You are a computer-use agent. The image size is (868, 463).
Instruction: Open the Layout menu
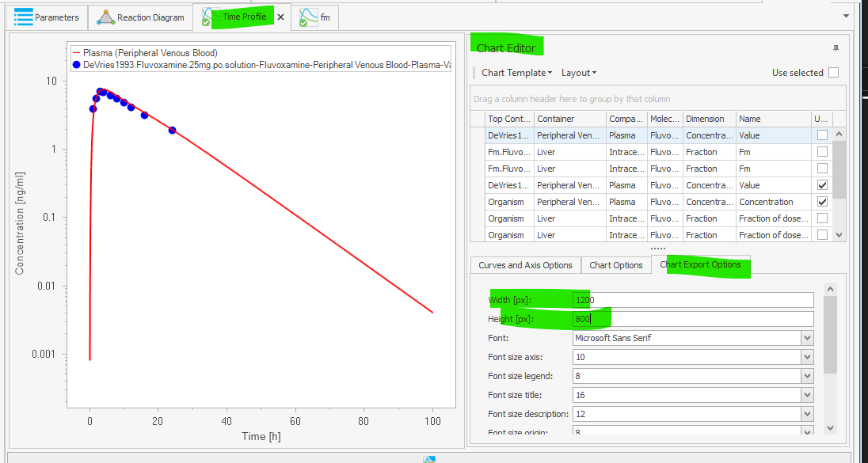[578, 73]
